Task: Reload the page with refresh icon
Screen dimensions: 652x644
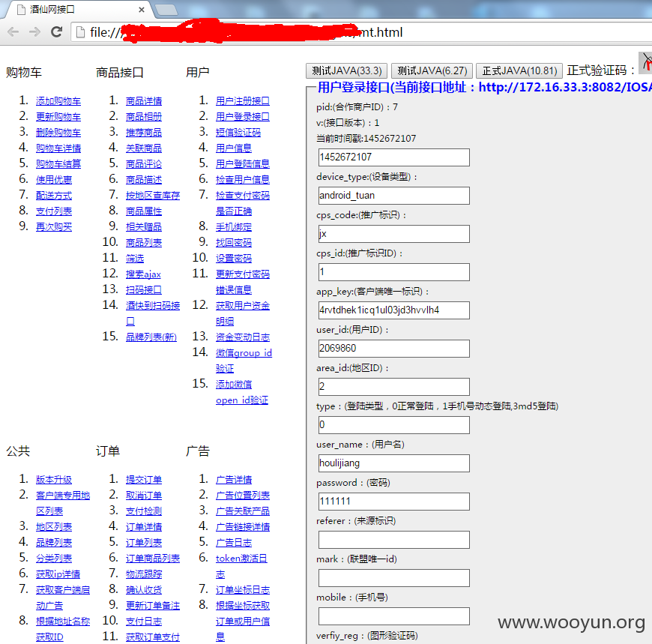Action: pyautogui.click(x=56, y=31)
